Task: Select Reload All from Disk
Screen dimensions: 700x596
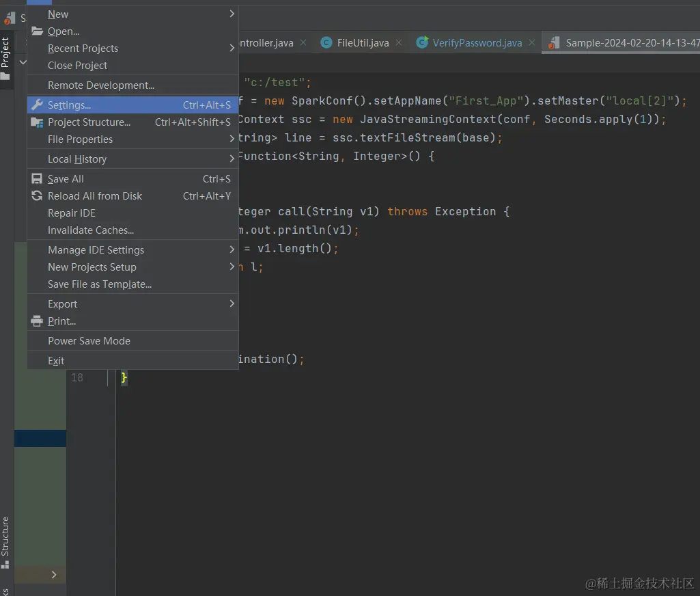Action: point(132,196)
